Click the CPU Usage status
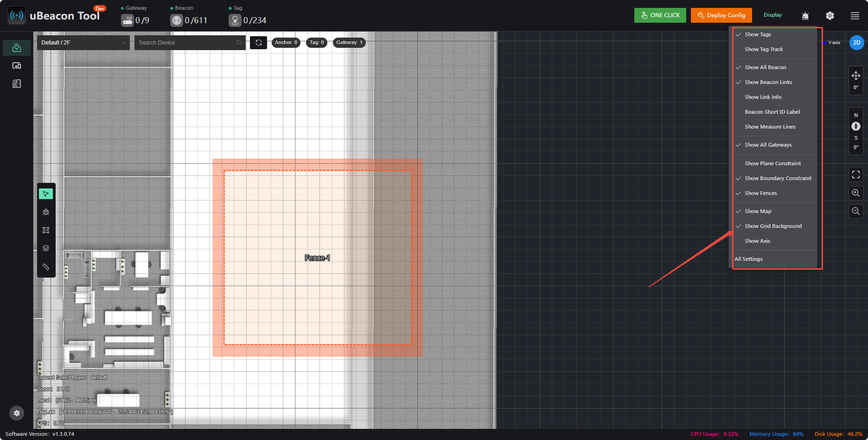 [715, 434]
